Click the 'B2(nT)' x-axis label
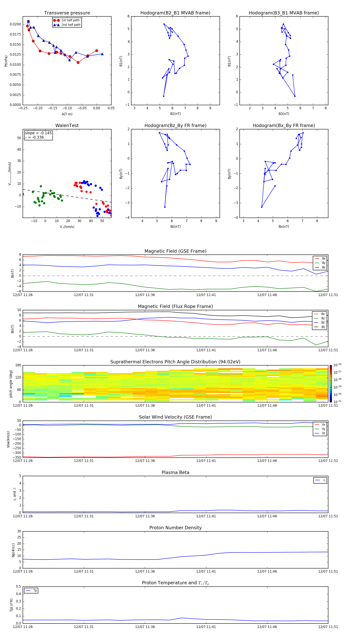Image resolution: width=351 pixels, height=644 pixels. [x=175, y=114]
